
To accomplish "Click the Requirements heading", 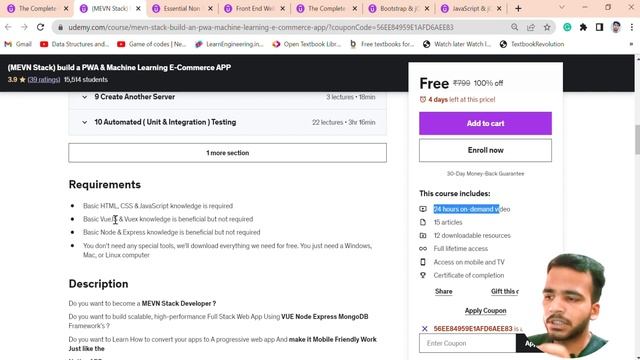I will (x=105, y=184).
